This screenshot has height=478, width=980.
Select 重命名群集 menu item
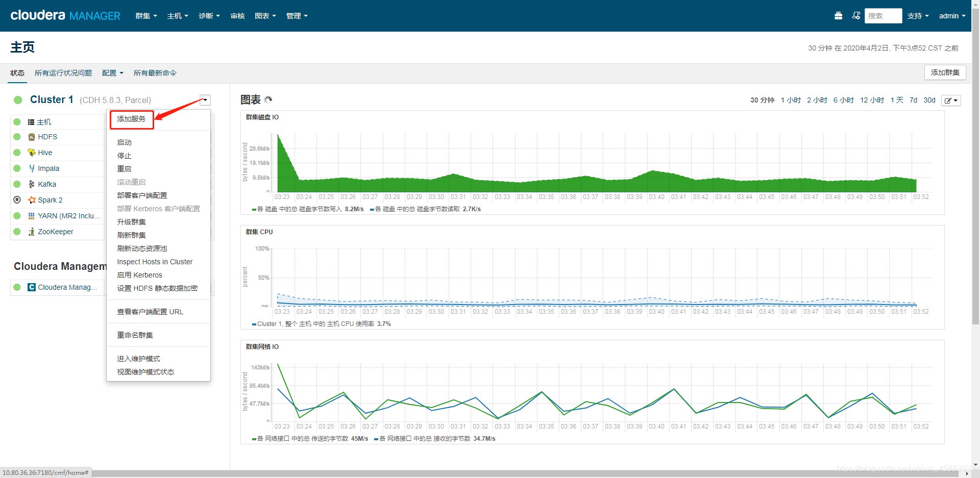pyautogui.click(x=135, y=335)
